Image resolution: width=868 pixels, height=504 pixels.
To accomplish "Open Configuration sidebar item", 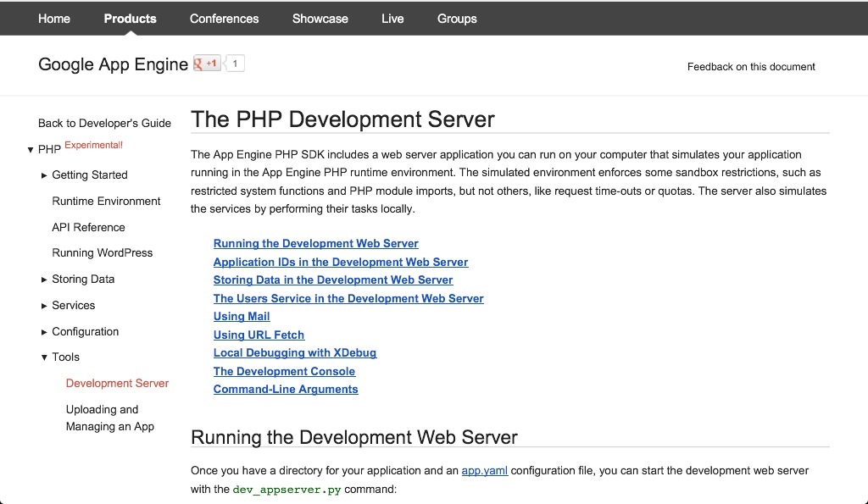I will click(86, 331).
